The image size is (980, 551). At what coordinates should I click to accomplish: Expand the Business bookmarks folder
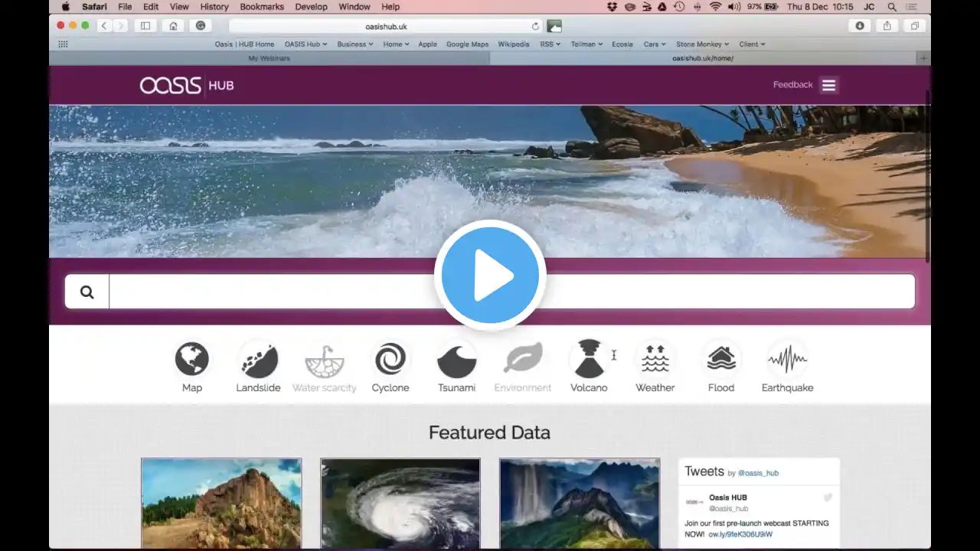[355, 44]
